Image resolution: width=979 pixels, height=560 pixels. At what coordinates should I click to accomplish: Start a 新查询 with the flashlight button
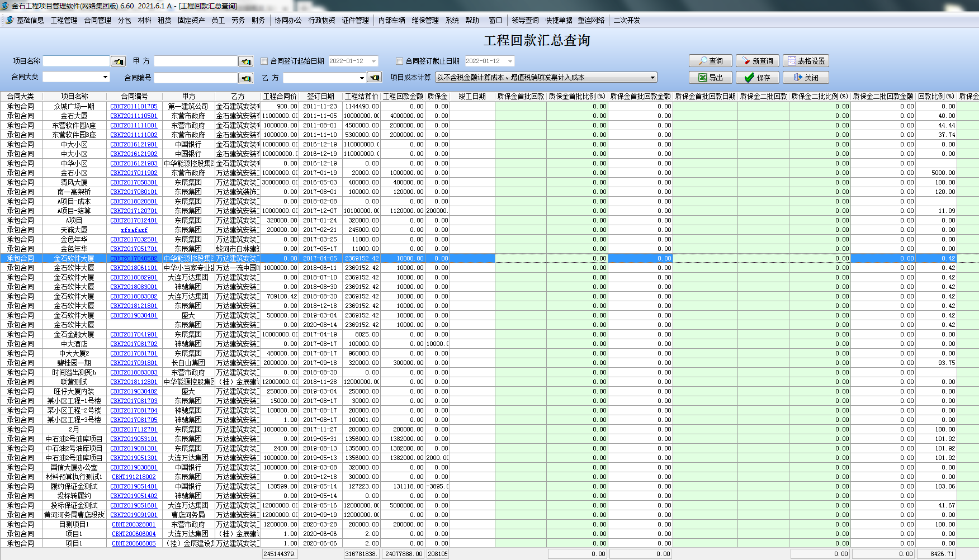[x=757, y=61]
